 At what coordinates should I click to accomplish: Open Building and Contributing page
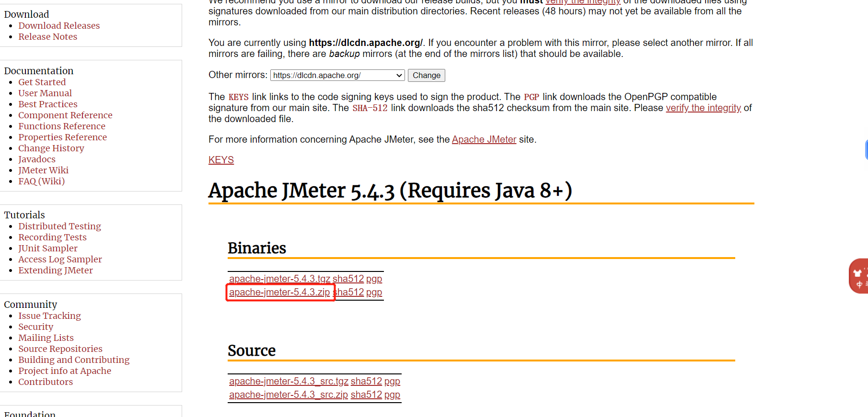point(74,360)
